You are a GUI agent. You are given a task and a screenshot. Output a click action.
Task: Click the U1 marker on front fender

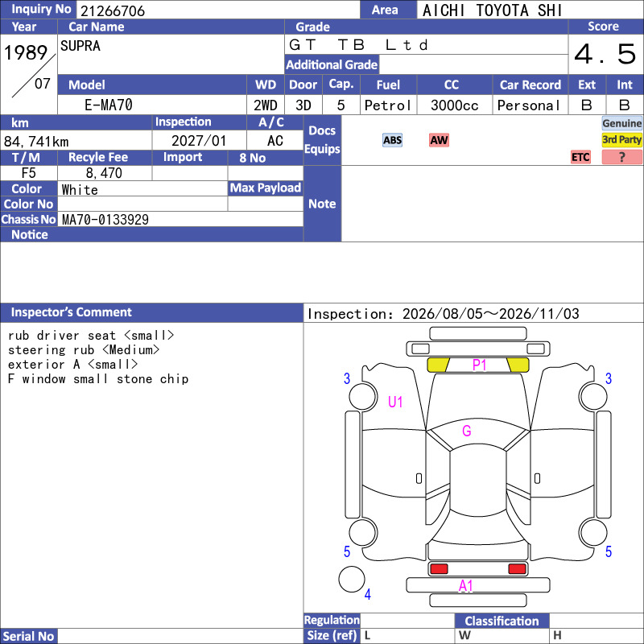coord(395,402)
